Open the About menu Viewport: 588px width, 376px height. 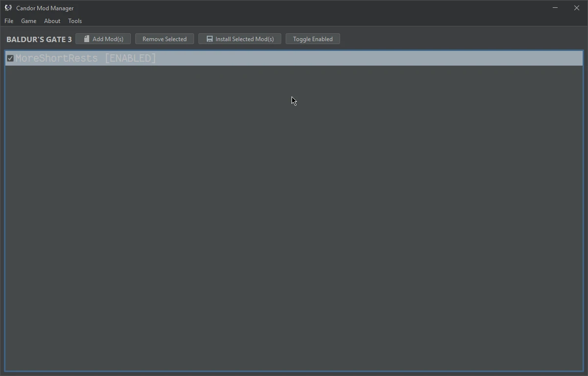point(52,21)
